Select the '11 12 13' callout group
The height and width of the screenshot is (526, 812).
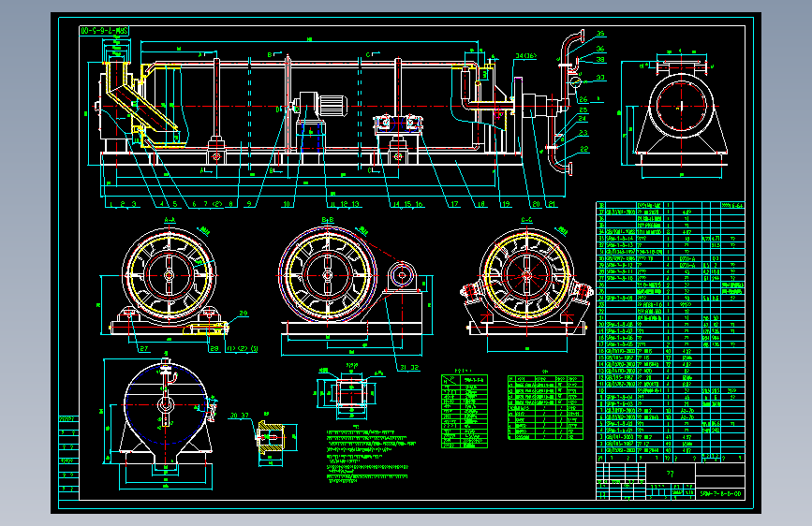(x=345, y=204)
